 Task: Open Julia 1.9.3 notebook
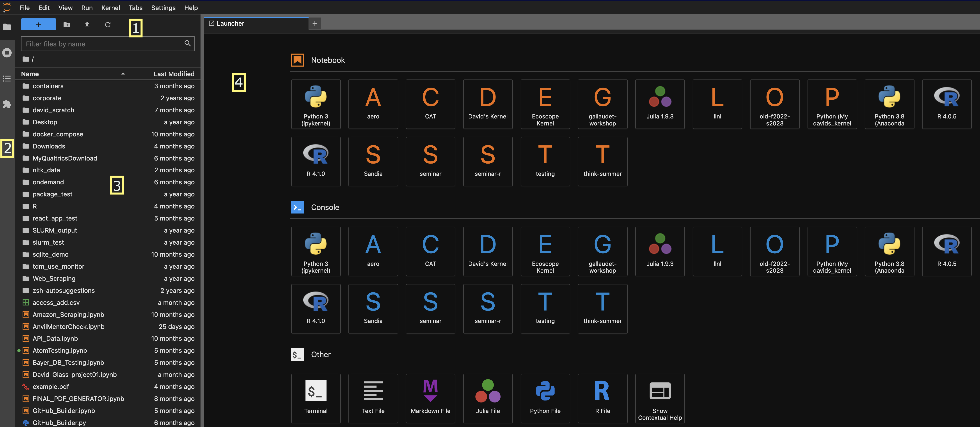click(x=659, y=103)
